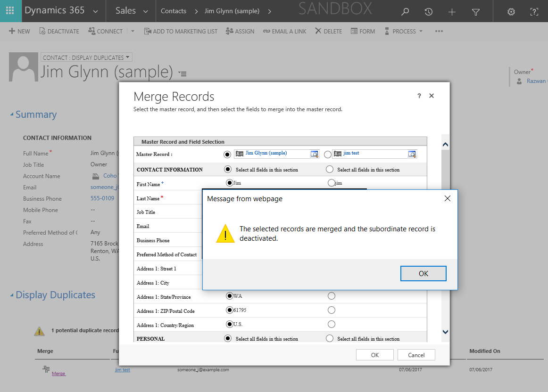This screenshot has width=548, height=392.
Task: Click the lookup icon for Jim Glynn master record
Action: pyautogui.click(x=314, y=154)
